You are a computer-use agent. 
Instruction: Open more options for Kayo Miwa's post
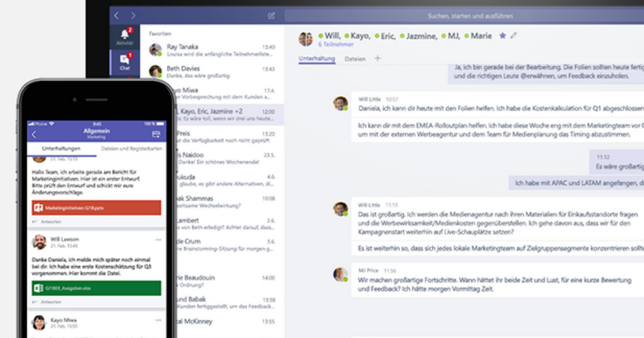[158, 320]
